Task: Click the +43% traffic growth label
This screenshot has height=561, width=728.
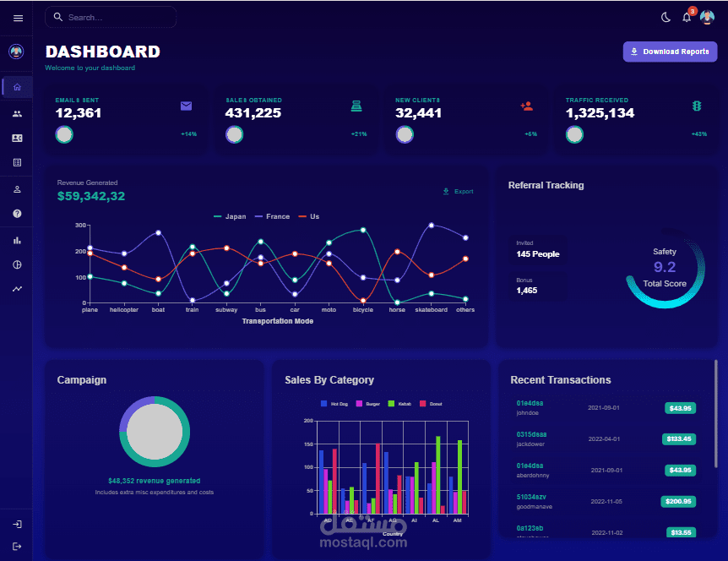Action: pyautogui.click(x=698, y=133)
